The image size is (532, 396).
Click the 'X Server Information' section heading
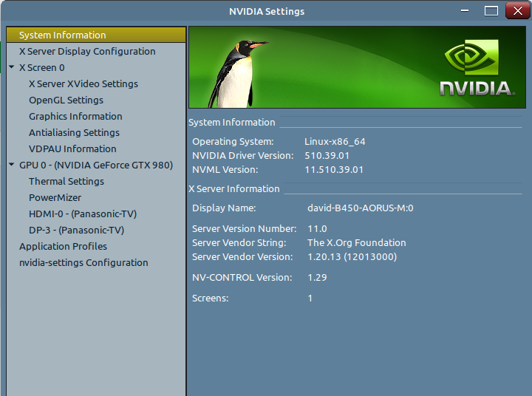pos(234,188)
